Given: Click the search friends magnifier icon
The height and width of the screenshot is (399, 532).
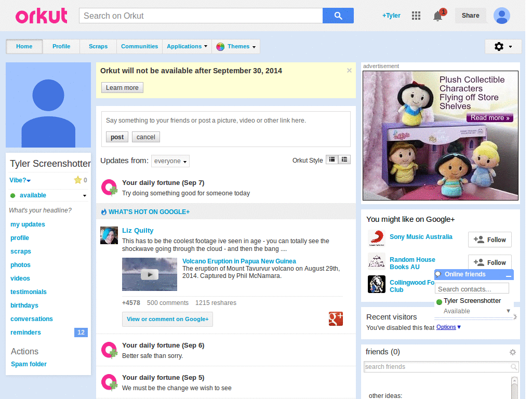Looking at the screenshot, I should click(514, 367).
